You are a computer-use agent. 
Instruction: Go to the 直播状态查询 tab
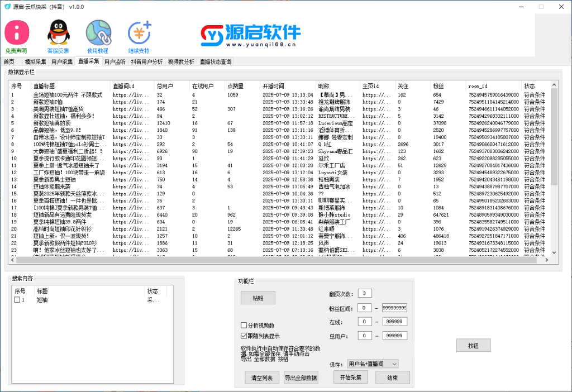tap(215, 62)
